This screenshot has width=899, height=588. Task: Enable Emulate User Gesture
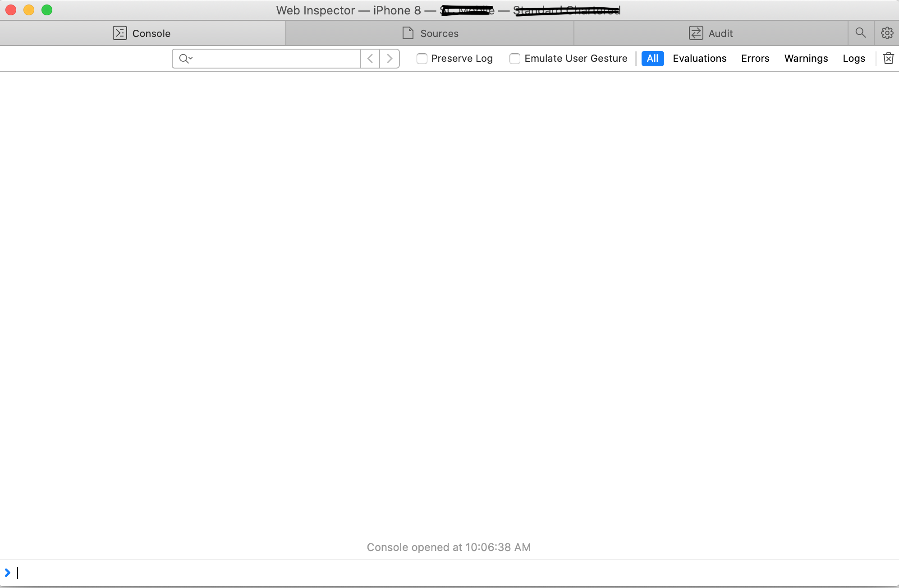tap(515, 59)
